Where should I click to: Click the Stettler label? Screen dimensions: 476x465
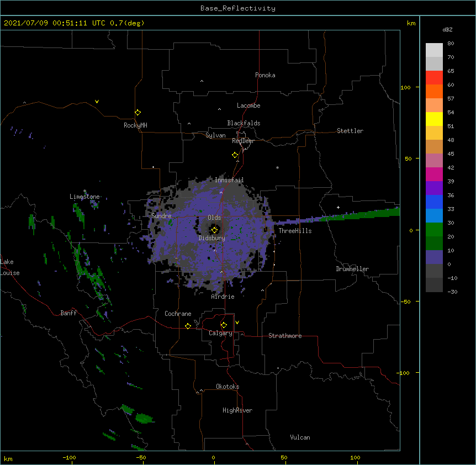coord(350,131)
